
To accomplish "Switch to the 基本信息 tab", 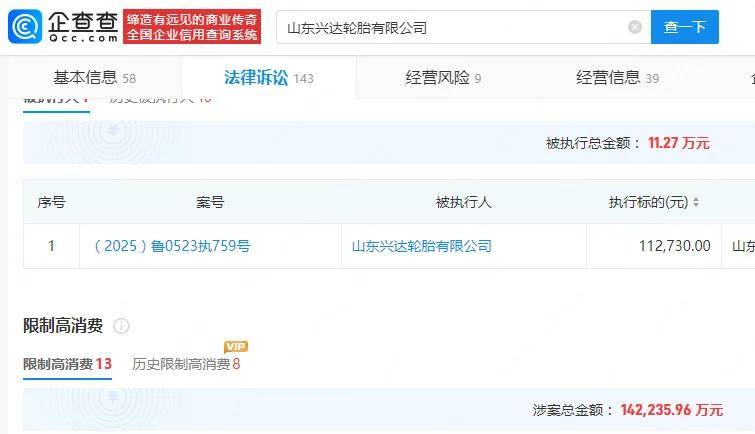I will tap(94, 77).
